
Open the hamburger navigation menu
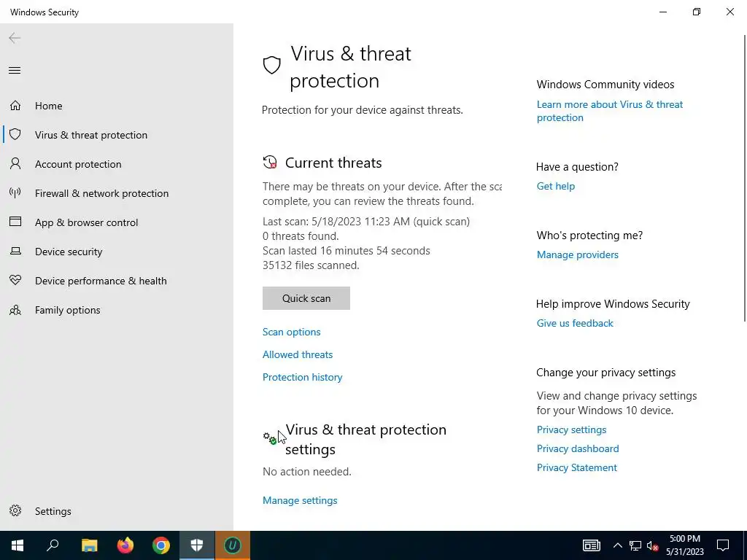click(x=15, y=71)
